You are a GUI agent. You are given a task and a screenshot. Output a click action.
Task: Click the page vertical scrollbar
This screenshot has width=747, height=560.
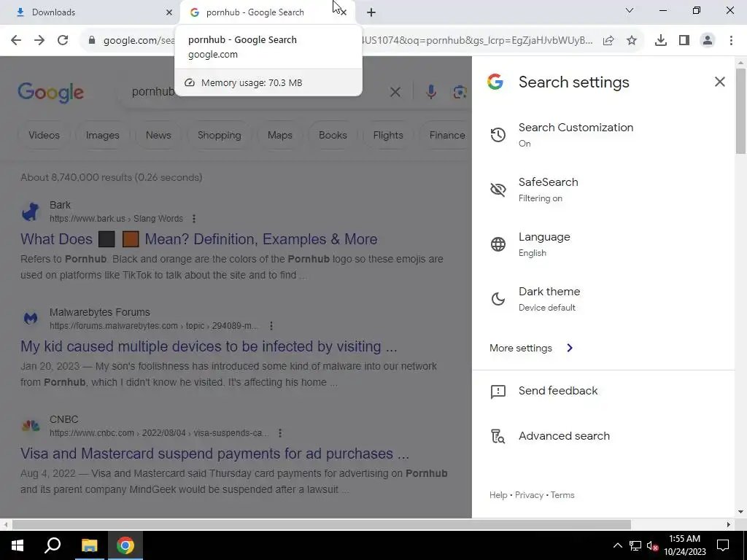(x=740, y=112)
